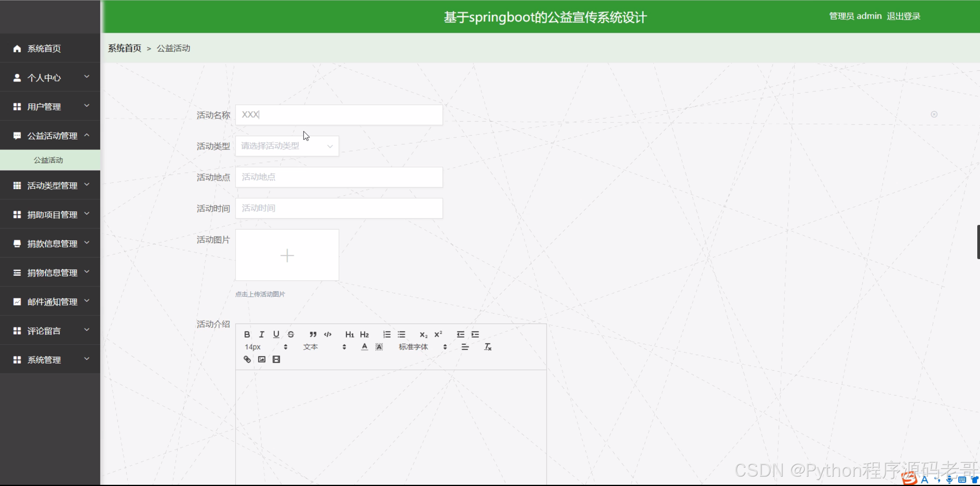This screenshot has height=486, width=980.
Task: Toggle underline formatting in the editor
Action: click(276, 334)
